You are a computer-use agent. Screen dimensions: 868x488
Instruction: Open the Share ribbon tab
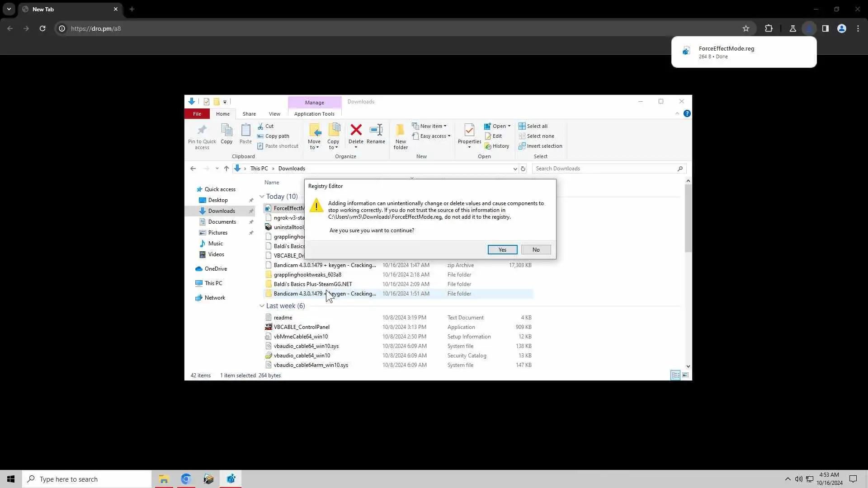click(x=249, y=114)
